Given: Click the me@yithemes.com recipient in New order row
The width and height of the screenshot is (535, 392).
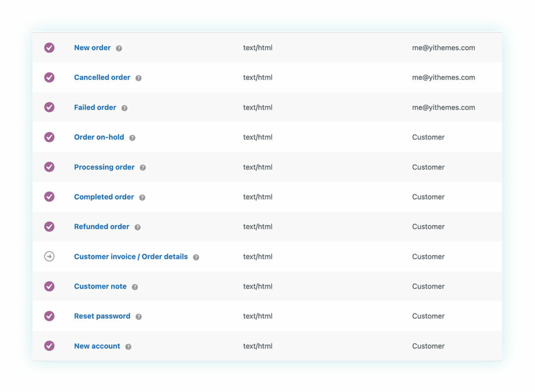Looking at the screenshot, I should pos(443,48).
